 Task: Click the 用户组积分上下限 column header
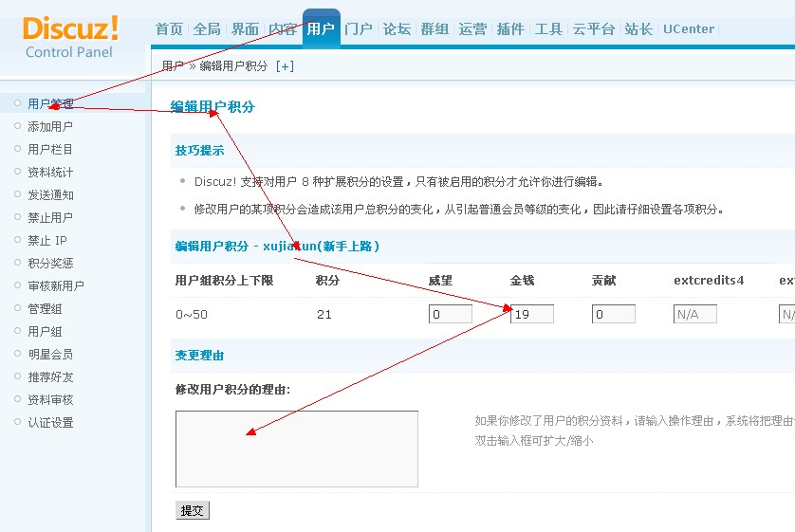click(x=225, y=280)
